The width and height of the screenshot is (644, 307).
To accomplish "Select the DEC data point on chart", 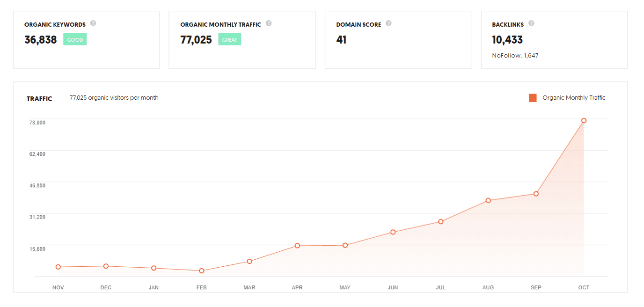I will [x=106, y=266].
